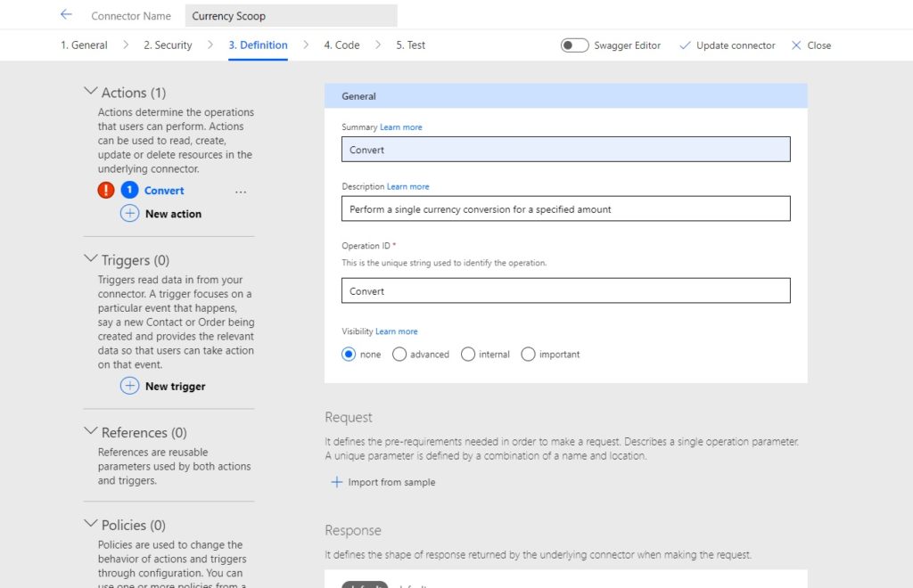Click the plus icon of Import from sample
Screen dimensions: 913x588
(x=336, y=482)
